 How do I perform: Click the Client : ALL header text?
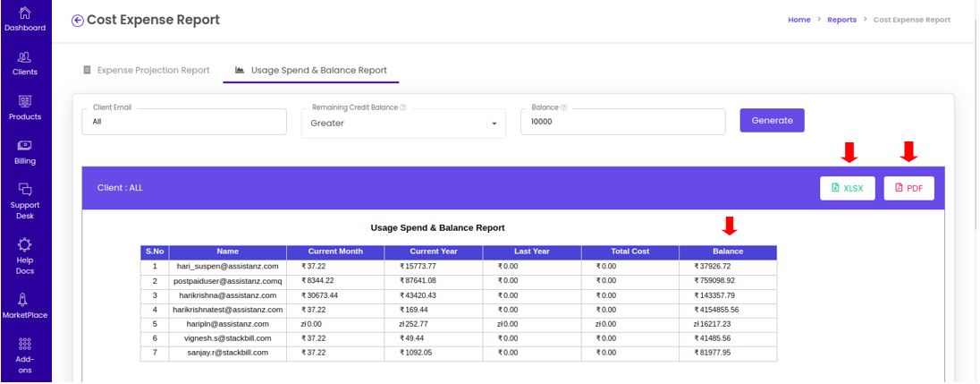(x=120, y=188)
